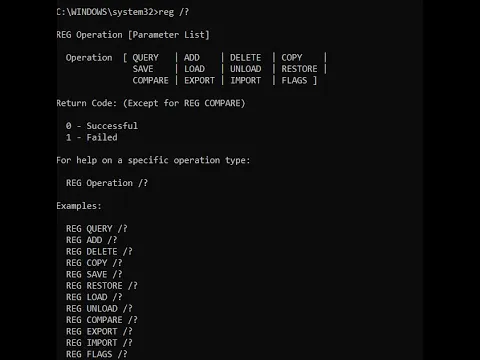Click the QUERY operation in the table

(x=146, y=58)
